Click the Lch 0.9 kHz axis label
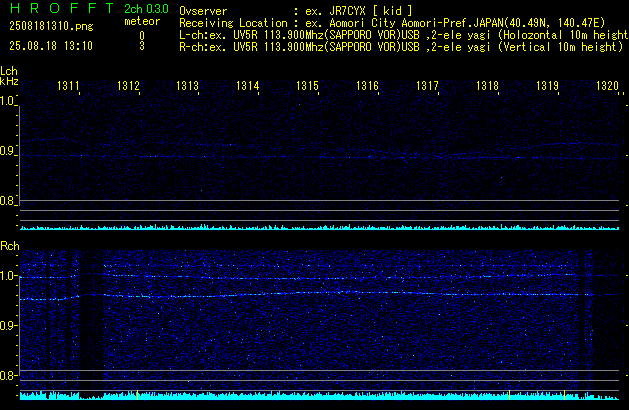Viewport: 629px width, 410px height. 7,151
